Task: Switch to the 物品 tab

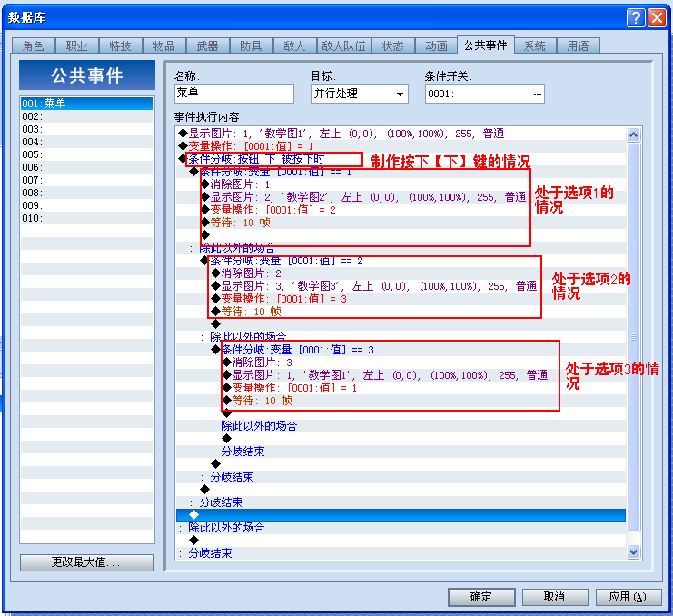Action: click(164, 45)
